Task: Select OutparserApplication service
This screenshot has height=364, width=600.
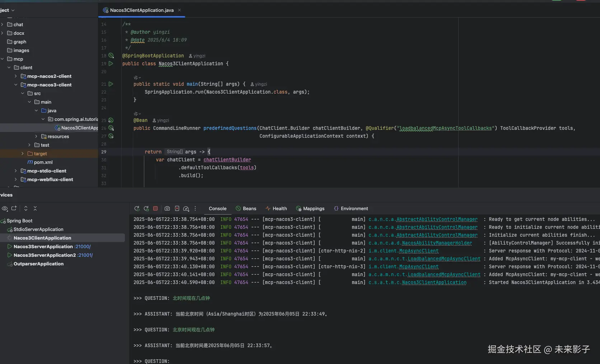Action: (36, 264)
